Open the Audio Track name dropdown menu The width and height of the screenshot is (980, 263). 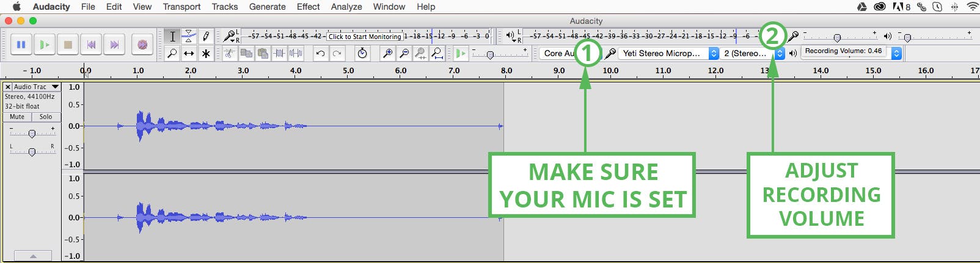(x=36, y=87)
